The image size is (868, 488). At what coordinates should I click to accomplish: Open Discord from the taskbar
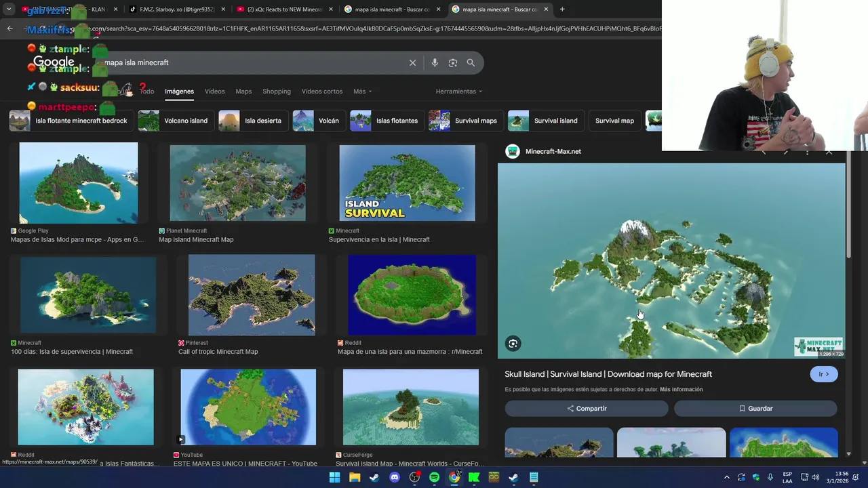point(395,477)
